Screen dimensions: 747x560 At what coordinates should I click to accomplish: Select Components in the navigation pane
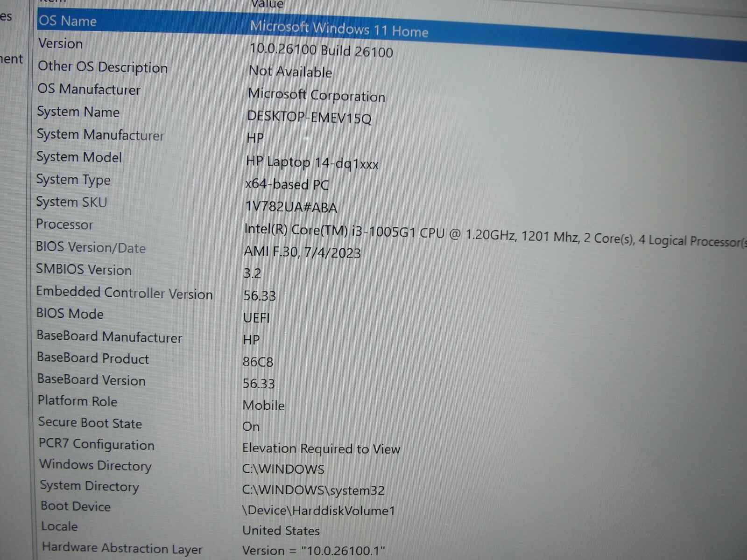tap(12, 59)
